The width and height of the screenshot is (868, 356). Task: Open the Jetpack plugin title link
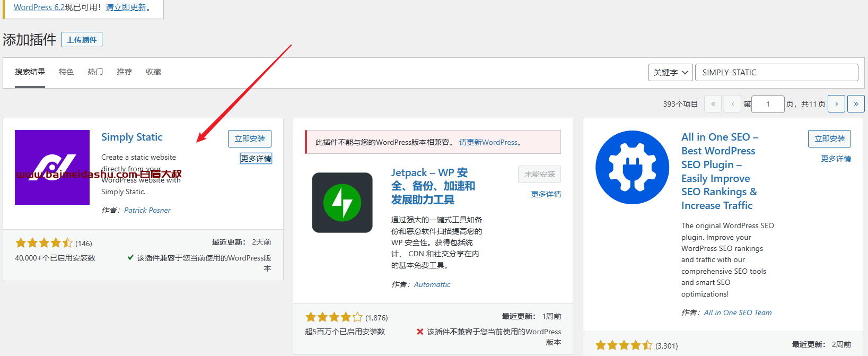pyautogui.click(x=433, y=186)
